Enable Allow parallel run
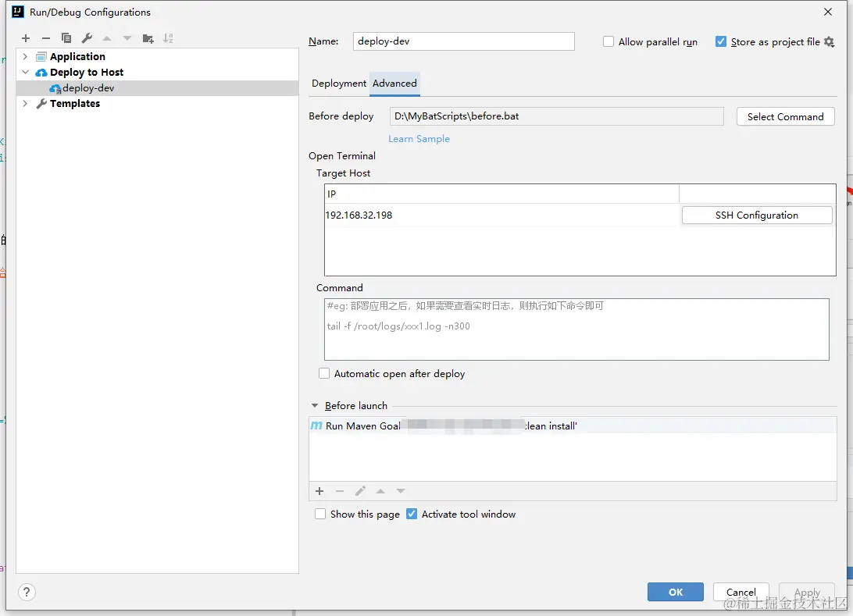This screenshot has width=853, height=616. coord(609,42)
